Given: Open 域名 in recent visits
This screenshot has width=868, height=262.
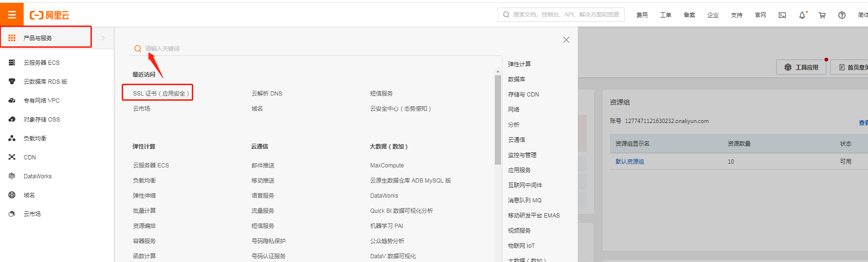Looking at the screenshot, I should tap(257, 109).
